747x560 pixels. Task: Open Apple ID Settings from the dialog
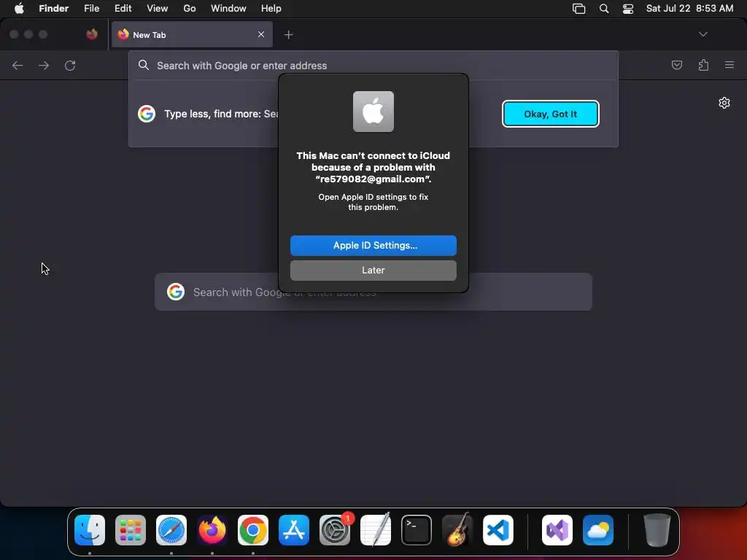coord(373,246)
